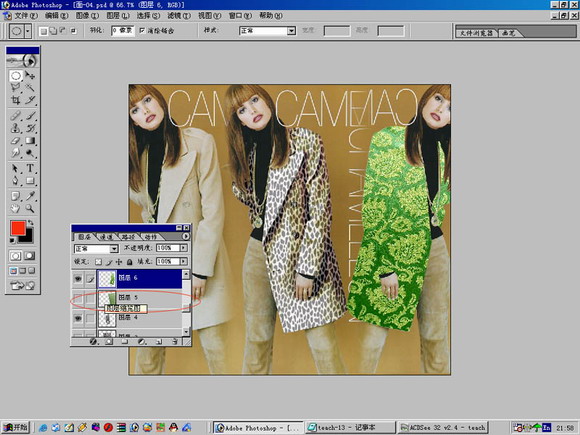
Task: Select the Brush tool
Action: (30, 116)
